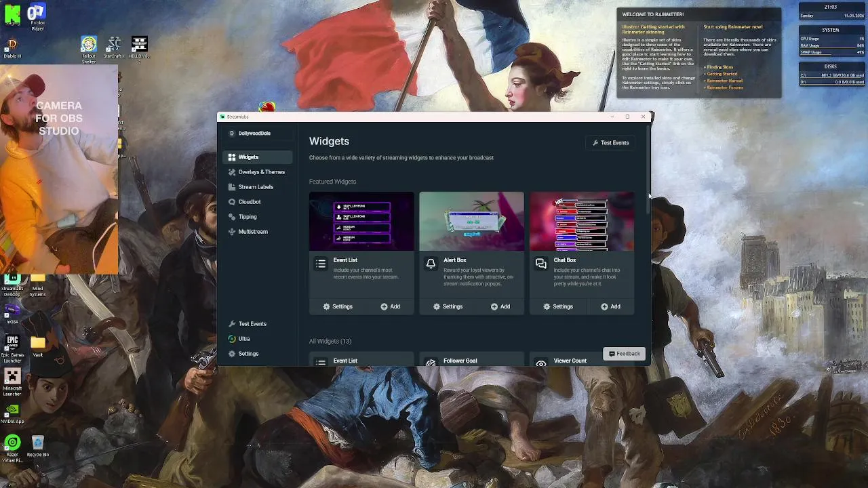
Task: Open Ultra in the sidebar
Action: coord(257,339)
